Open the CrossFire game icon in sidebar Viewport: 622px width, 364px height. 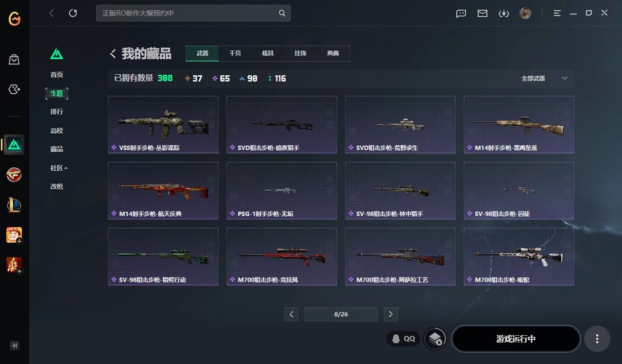tap(14, 175)
